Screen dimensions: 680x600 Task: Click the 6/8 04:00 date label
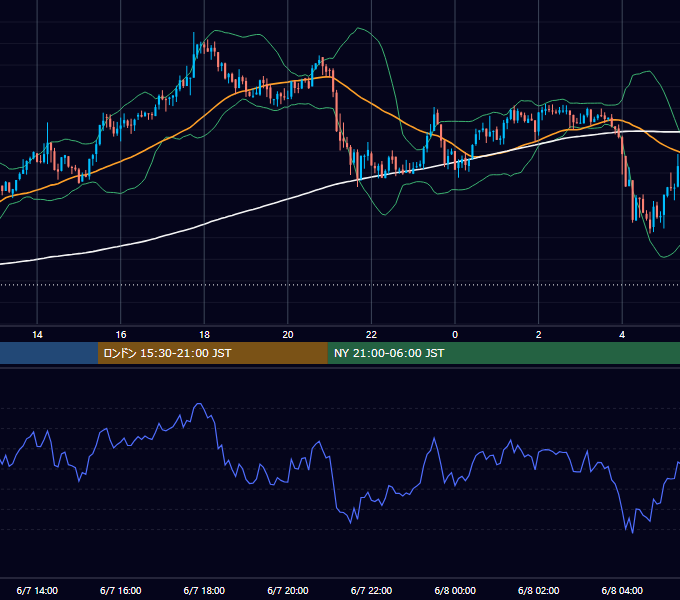pyautogui.click(x=622, y=590)
